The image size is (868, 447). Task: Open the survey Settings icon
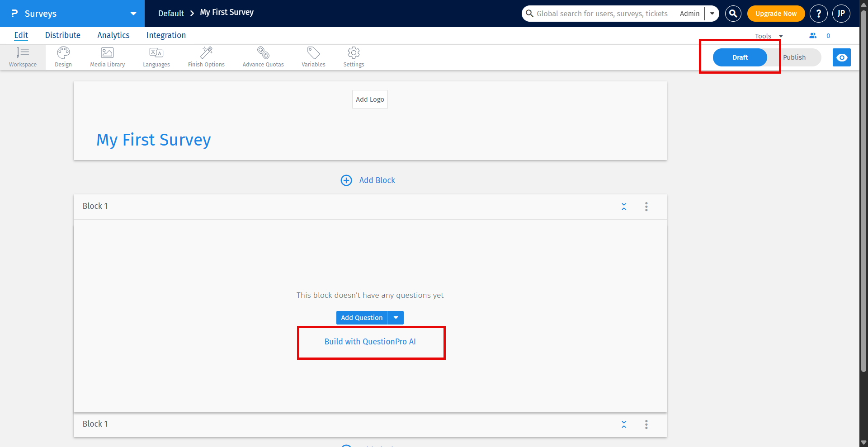point(354,56)
